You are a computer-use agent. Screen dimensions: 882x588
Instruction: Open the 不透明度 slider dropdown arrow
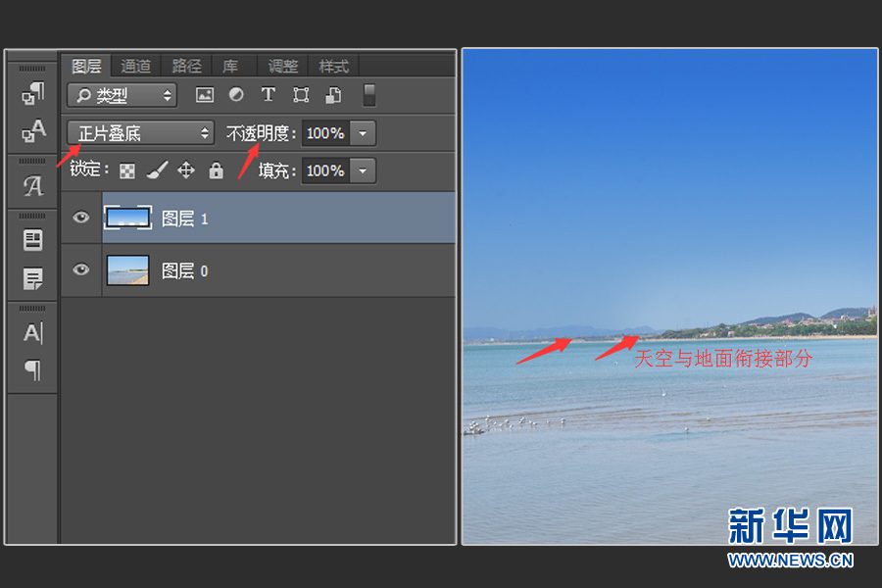click(x=363, y=133)
